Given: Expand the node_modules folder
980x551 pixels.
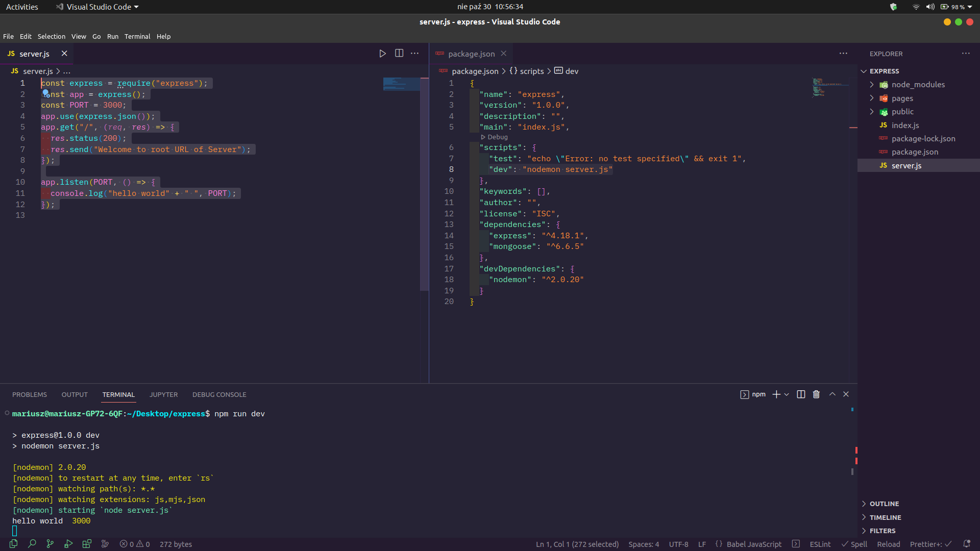Looking at the screenshot, I should tap(918, 85).
